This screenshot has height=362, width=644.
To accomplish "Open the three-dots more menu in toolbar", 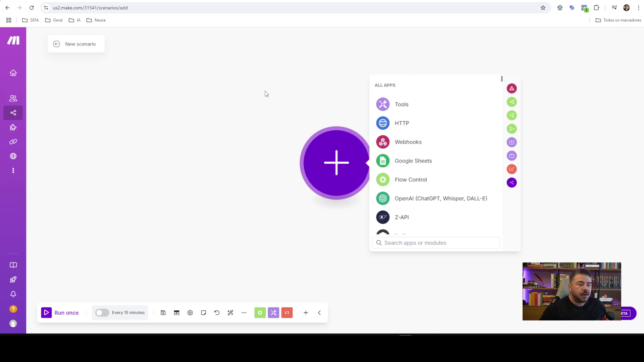I will click(244, 313).
